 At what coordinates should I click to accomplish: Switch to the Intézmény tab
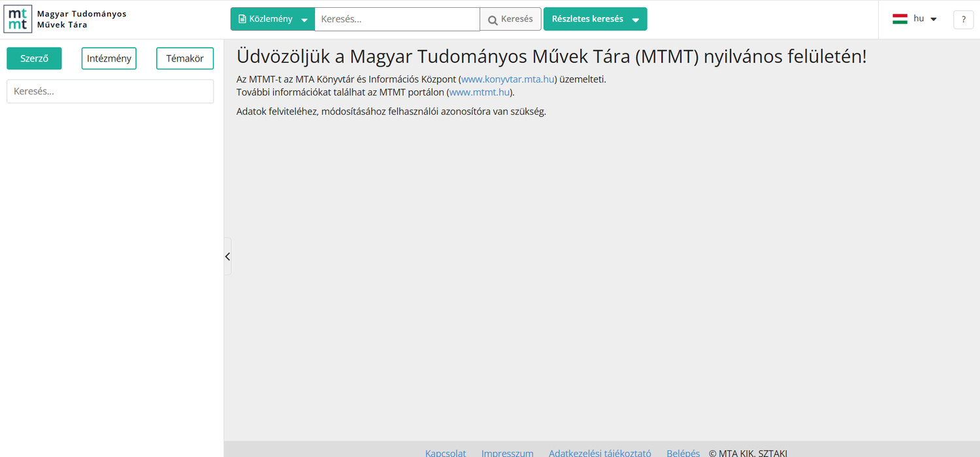[x=109, y=58]
